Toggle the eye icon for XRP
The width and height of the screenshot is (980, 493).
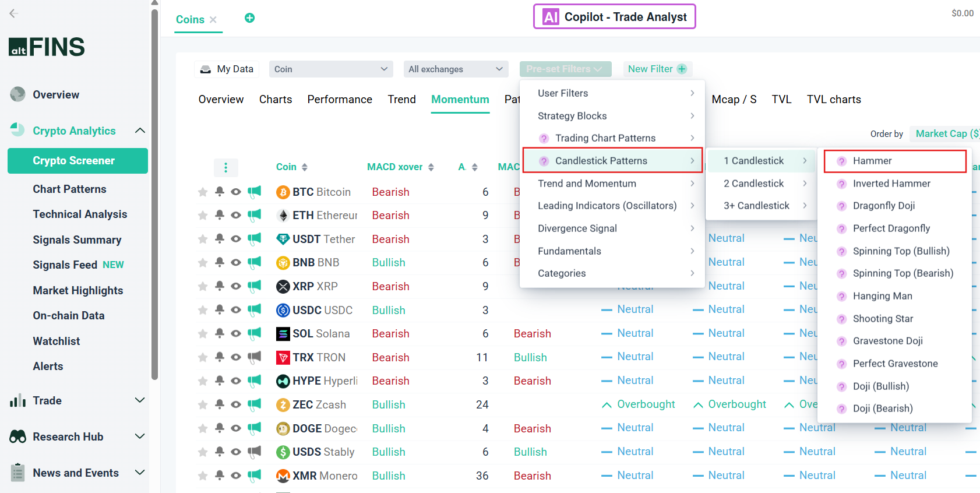click(236, 286)
